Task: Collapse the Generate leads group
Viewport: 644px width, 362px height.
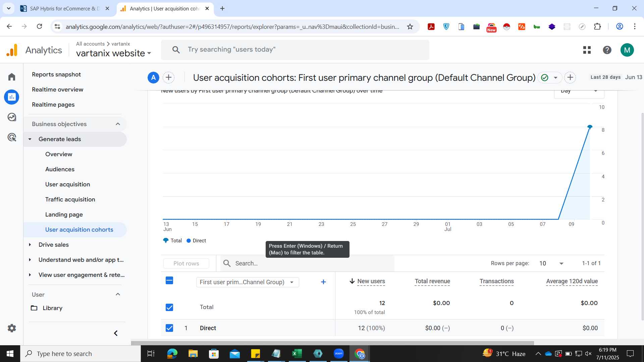Action: coord(30,139)
